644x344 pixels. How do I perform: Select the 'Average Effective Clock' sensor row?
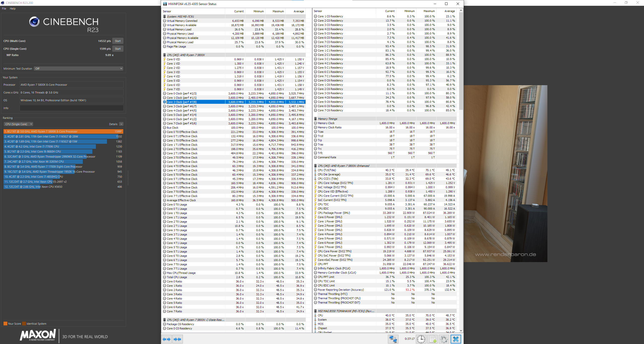click(234, 200)
